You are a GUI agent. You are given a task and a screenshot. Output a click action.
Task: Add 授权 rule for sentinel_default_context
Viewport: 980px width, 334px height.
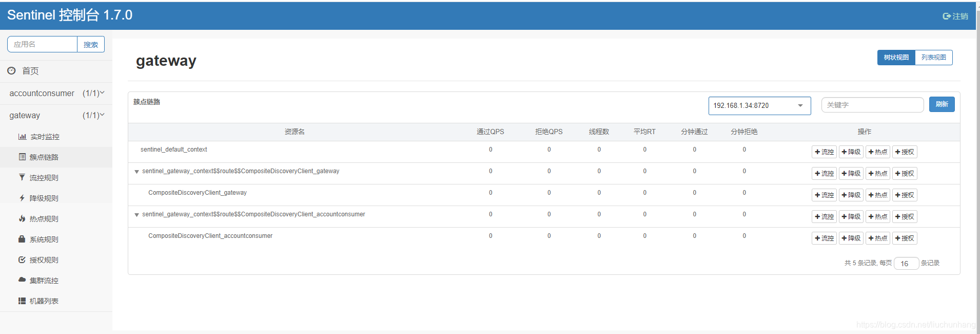(x=905, y=152)
